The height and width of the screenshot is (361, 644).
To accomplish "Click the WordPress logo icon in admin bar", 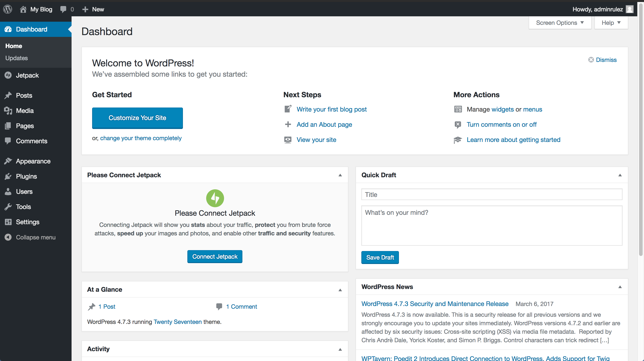I will (8, 9).
